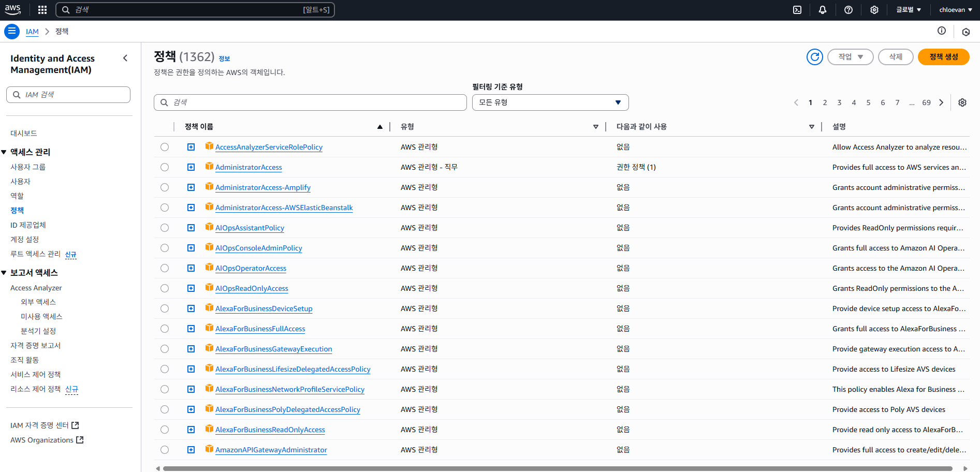Open the 작업 actions dropdown

(x=851, y=57)
